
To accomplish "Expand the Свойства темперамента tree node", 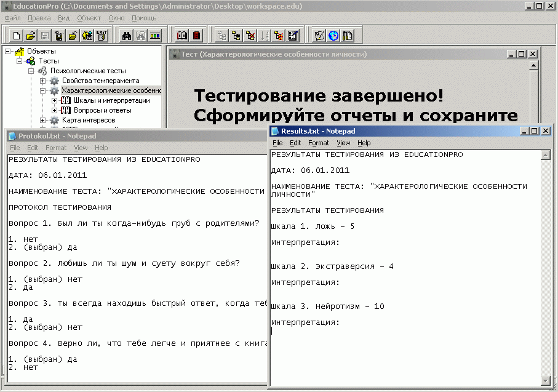I will (x=42, y=81).
